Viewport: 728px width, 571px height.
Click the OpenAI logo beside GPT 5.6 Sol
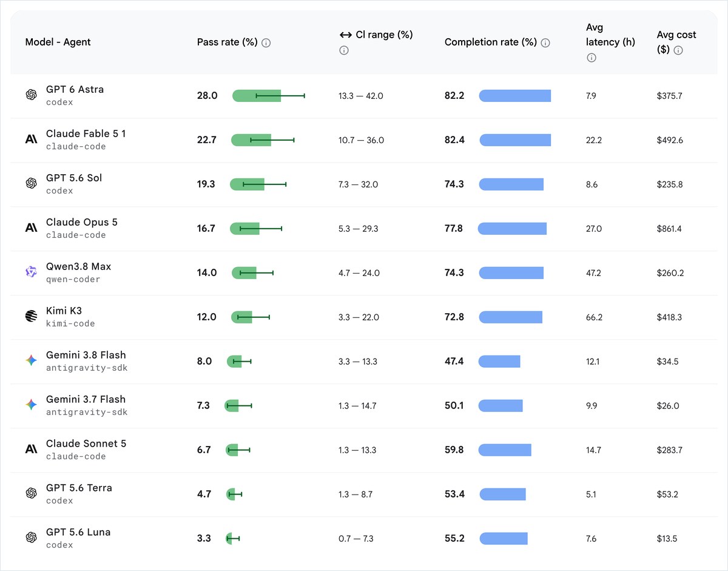click(x=31, y=184)
